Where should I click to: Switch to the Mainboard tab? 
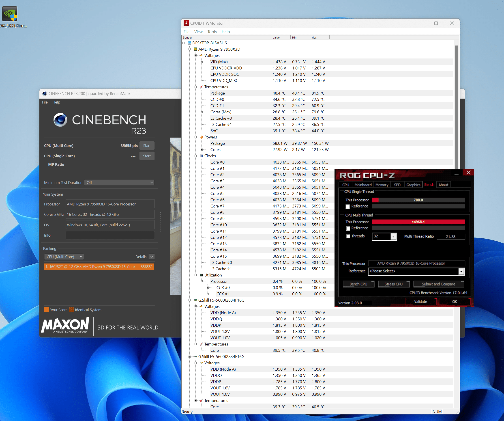(363, 185)
